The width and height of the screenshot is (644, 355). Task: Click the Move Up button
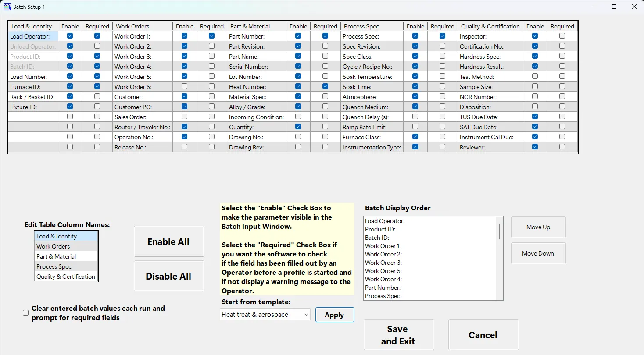tap(538, 227)
